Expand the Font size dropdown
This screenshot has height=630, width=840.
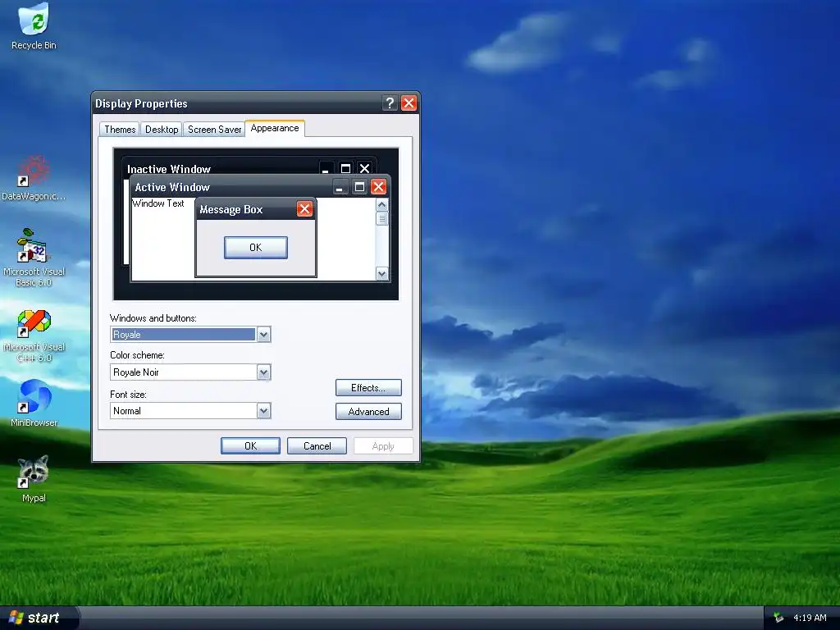click(x=263, y=411)
